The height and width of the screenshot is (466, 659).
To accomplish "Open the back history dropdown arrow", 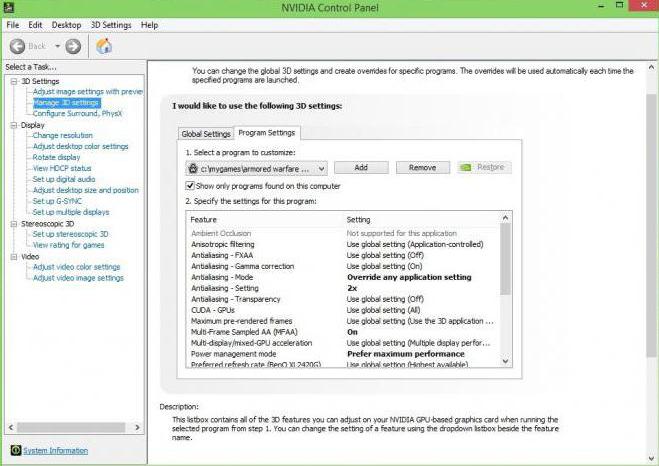I will [58, 46].
